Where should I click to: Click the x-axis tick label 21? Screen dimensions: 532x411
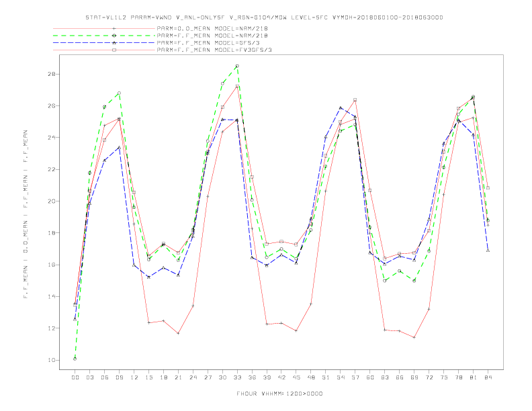coord(178,377)
